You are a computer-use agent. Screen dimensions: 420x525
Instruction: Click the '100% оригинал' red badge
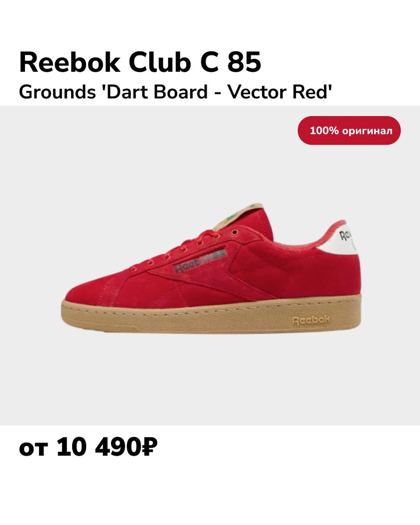[x=349, y=130]
